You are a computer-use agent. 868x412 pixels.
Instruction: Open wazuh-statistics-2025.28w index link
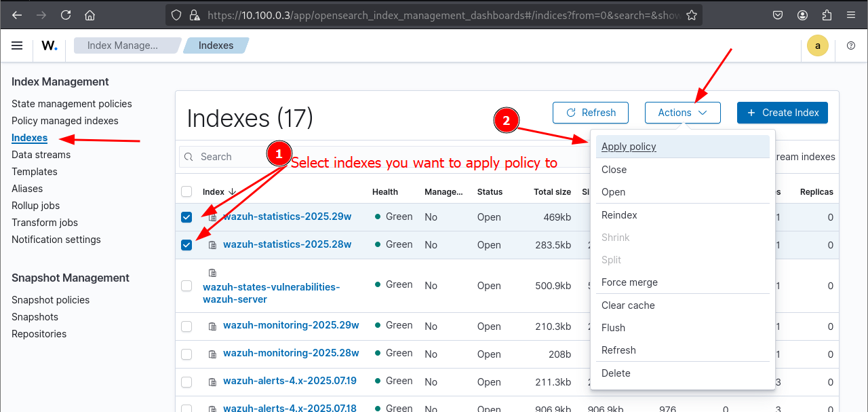pyautogui.click(x=288, y=244)
